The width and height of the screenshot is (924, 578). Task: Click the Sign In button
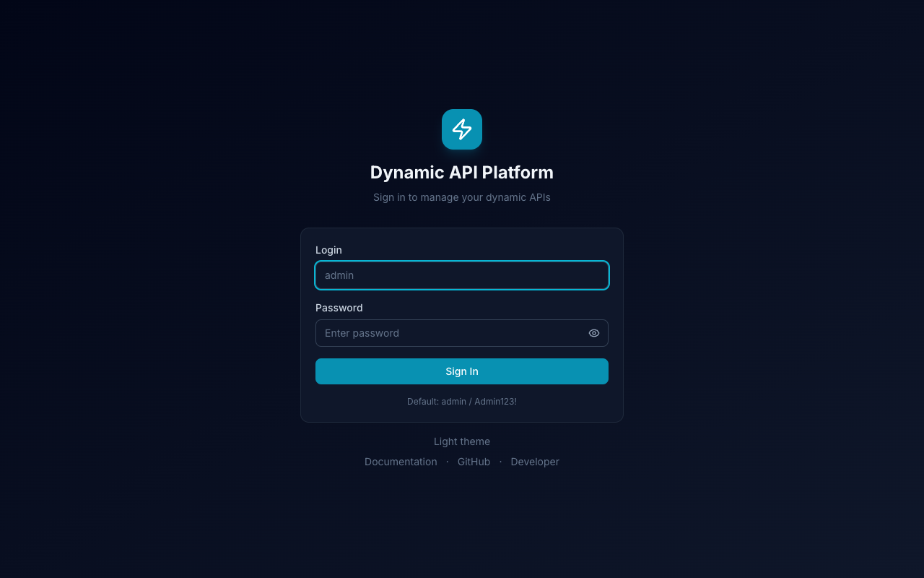(462, 371)
